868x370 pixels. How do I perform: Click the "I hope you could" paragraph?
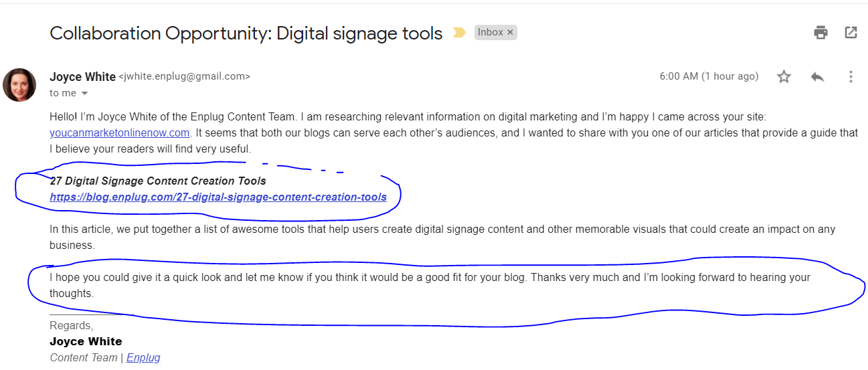[428, 278]
